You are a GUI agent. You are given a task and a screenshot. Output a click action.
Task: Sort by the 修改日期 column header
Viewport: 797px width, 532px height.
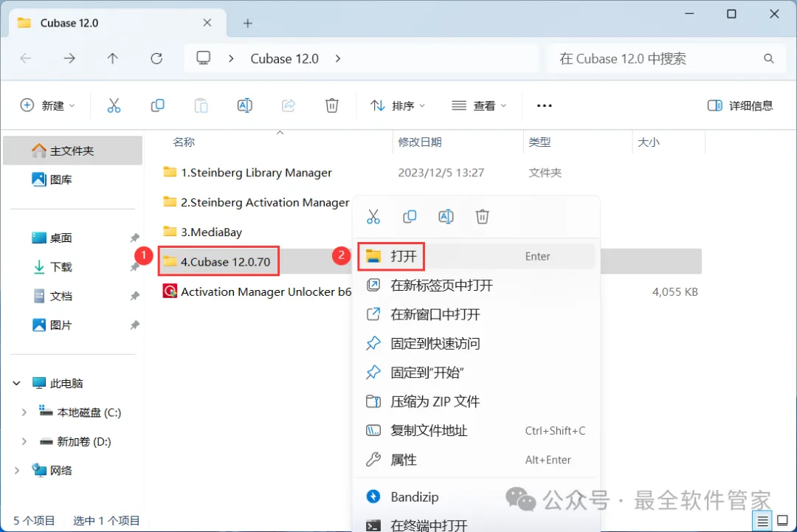[420, 142]
